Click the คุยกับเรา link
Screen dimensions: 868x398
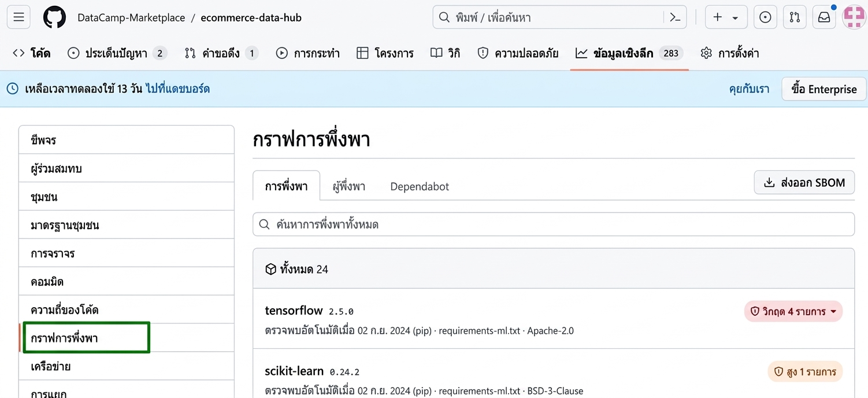(x=749, y=89)
